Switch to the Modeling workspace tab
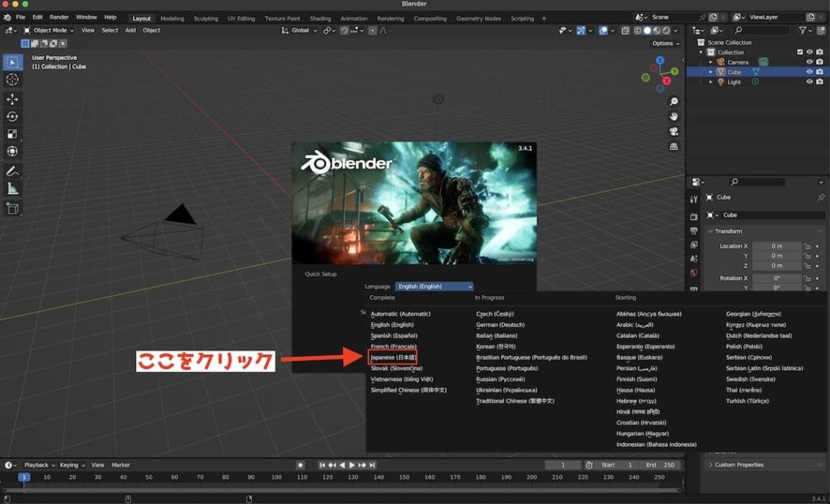830x504 pixels. pos(173,19)
